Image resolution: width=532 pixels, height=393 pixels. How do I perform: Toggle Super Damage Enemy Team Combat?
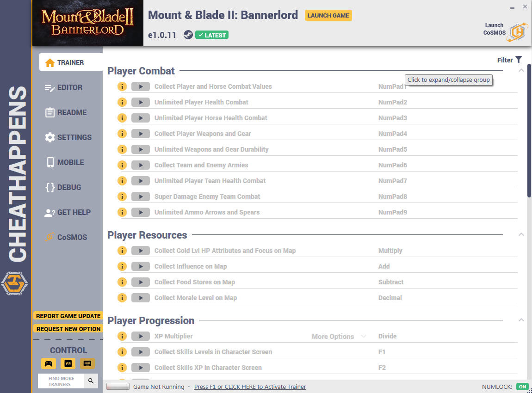pyautogui.click(x=141, y=196)
